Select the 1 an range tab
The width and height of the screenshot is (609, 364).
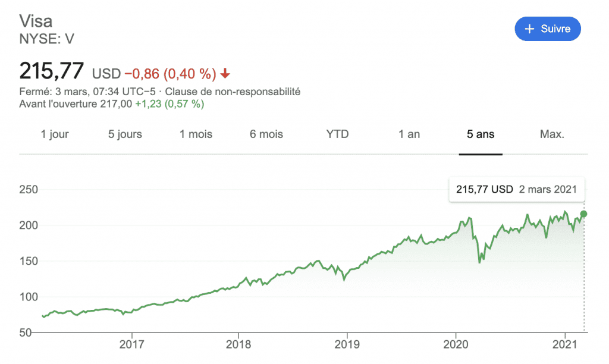pyautogui.click(x=409, y=134)
